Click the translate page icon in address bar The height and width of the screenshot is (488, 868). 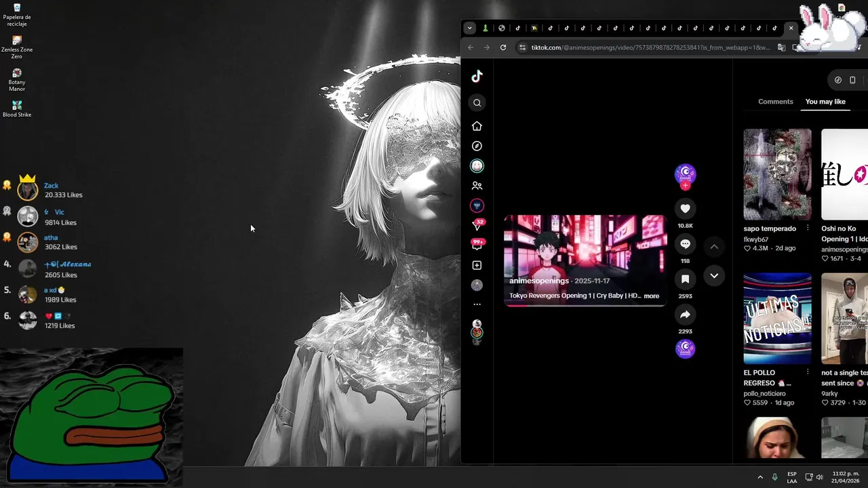click(x=782, y=47)
